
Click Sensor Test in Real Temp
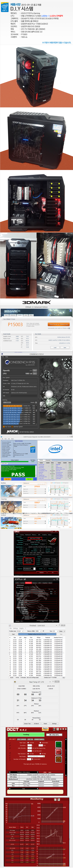click(27, 723)
